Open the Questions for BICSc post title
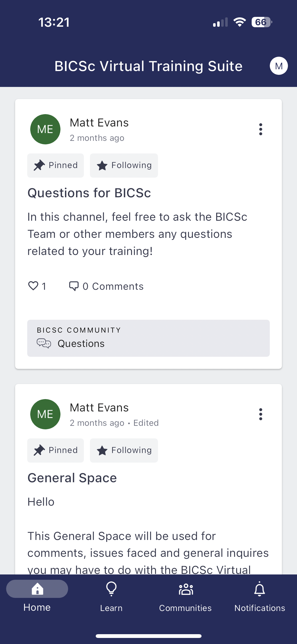This screenshot has width=297, height=644. 89,193
